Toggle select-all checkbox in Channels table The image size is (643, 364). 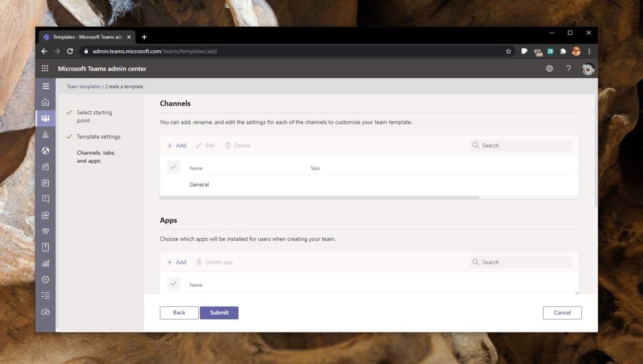point(173,166)
